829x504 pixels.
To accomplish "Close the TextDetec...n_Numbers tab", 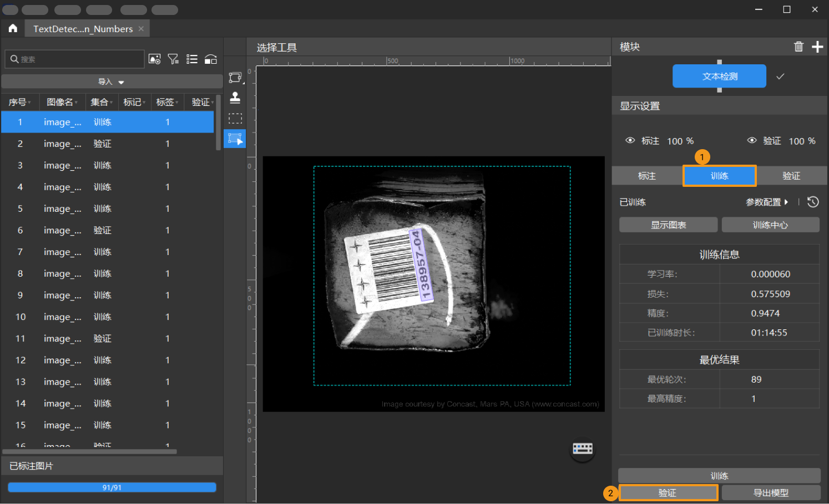I will pyautogui.click(x=141, y=29).
